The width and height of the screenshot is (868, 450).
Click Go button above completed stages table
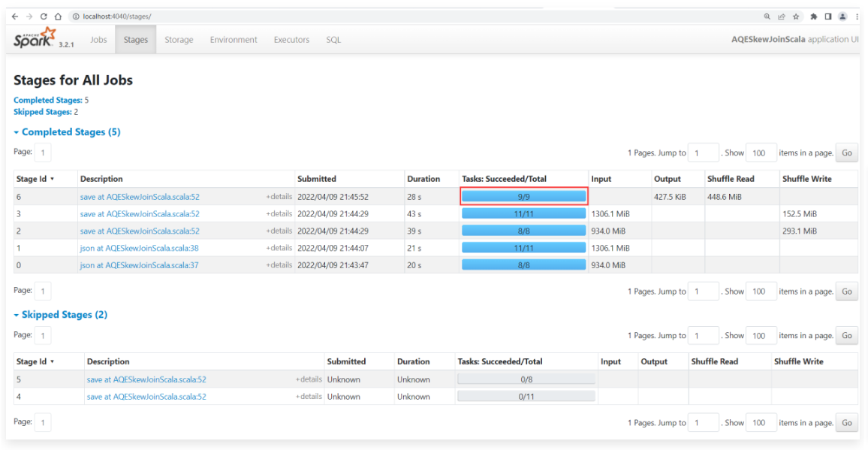(846, 153)
